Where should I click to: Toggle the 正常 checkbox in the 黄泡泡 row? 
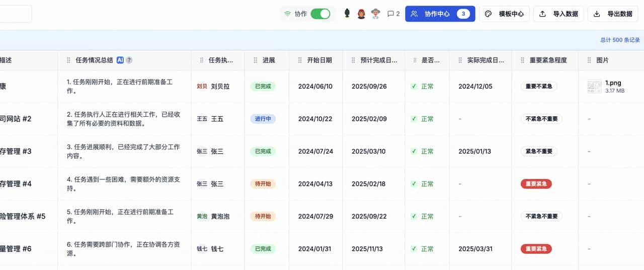click(414, 216)
